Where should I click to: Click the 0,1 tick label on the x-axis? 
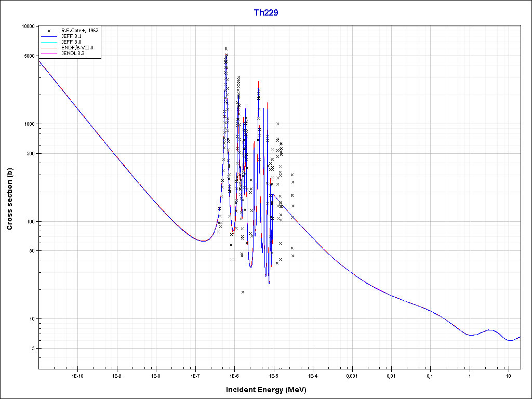click(430, 376)
